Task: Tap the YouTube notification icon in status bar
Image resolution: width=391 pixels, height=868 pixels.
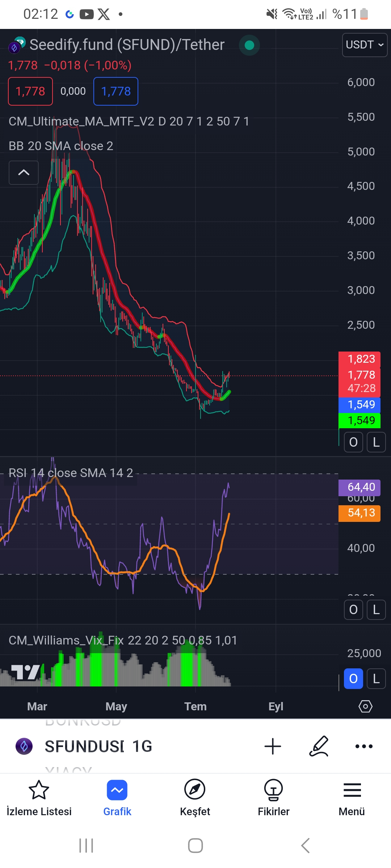Action: coord(87,14)
